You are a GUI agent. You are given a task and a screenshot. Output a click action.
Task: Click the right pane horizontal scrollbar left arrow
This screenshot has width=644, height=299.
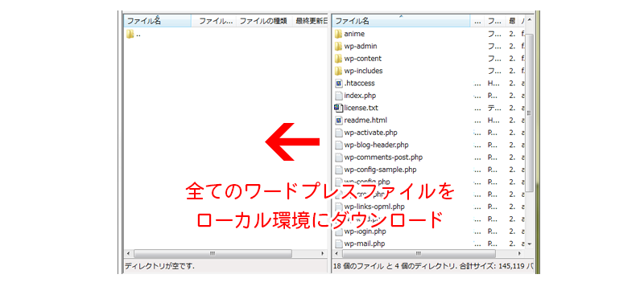[x=336, y=253]
